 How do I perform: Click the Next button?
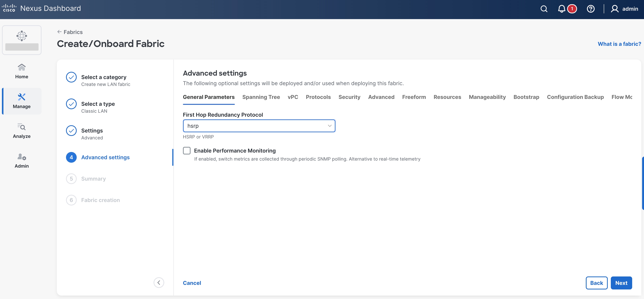pyautogui.click(x=621, y=283)
